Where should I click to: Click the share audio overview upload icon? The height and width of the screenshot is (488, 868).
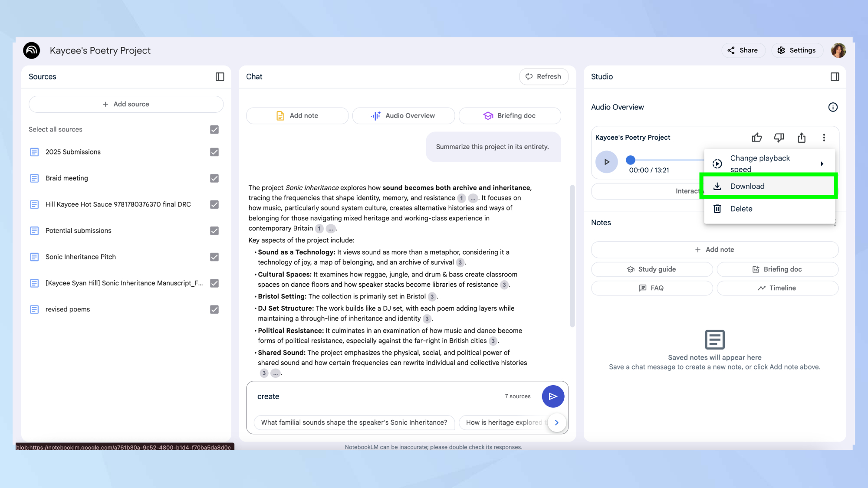802,138
